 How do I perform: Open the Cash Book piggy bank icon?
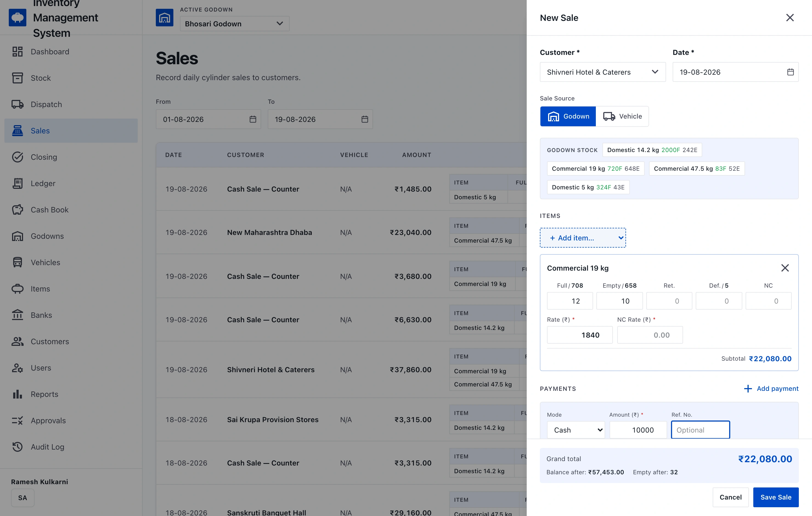pos(17,210)
